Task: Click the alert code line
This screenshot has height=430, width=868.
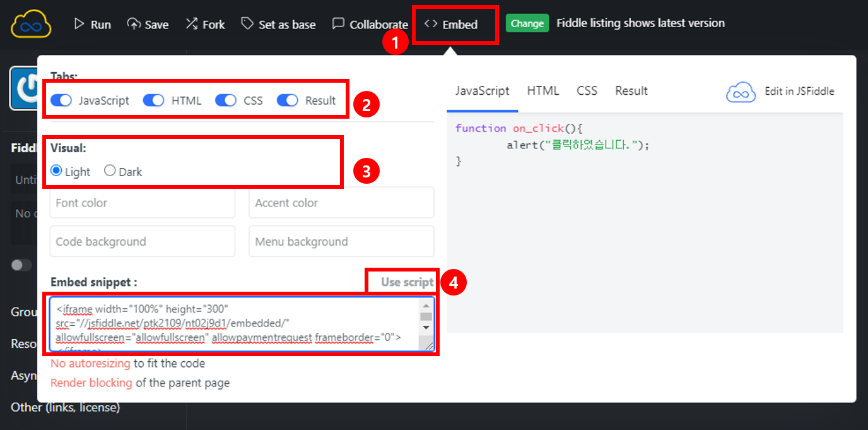Action: coord(578,145)
